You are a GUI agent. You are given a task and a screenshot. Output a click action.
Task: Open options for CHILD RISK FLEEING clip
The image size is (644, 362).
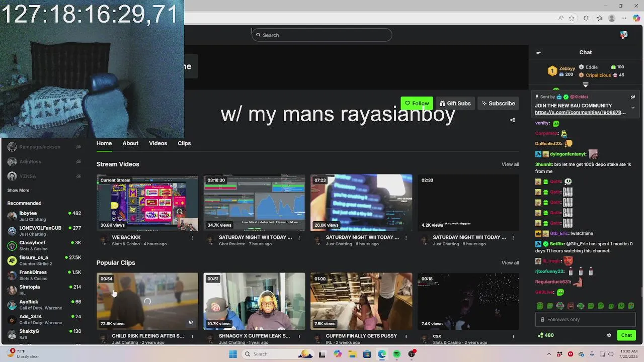click(192, 336)
